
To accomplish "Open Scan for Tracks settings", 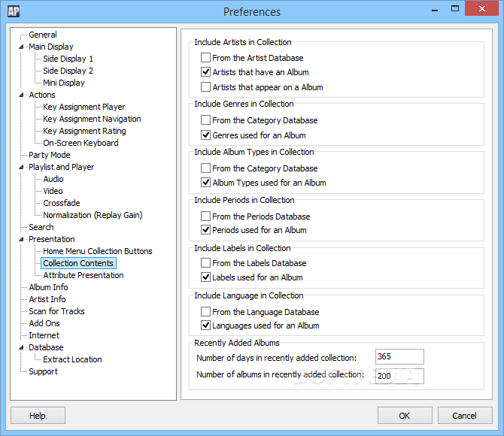I will tap(56, 311).
